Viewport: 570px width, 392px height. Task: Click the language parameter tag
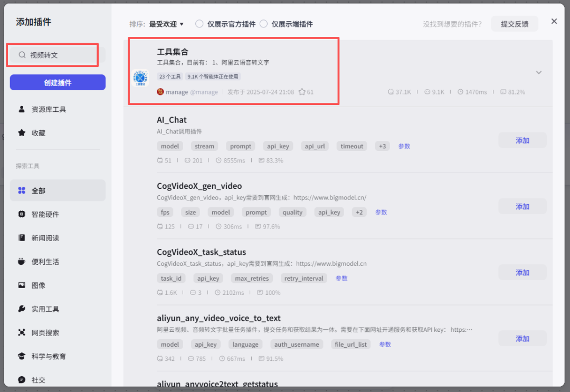click(x=245, y=345)
